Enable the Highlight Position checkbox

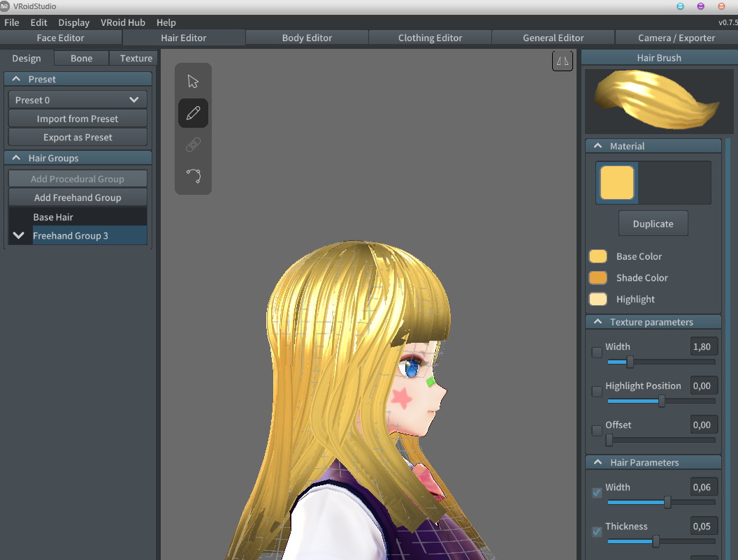coord(597,391)
